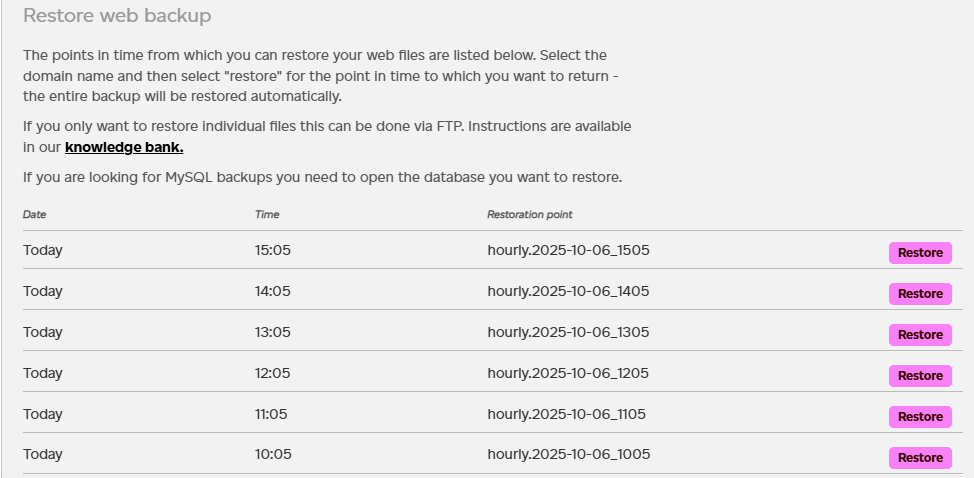Select the hourly.2025-10-06_1205 restoration point text
Image resolution: width=974 pixels, height=478 pixels.
point(568,373)
